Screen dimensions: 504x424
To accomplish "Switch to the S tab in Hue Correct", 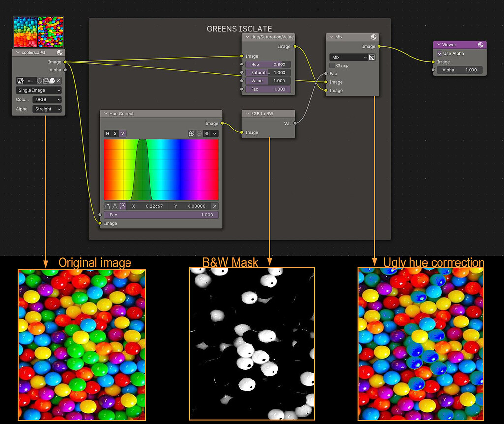I will [x=114, y=133].
